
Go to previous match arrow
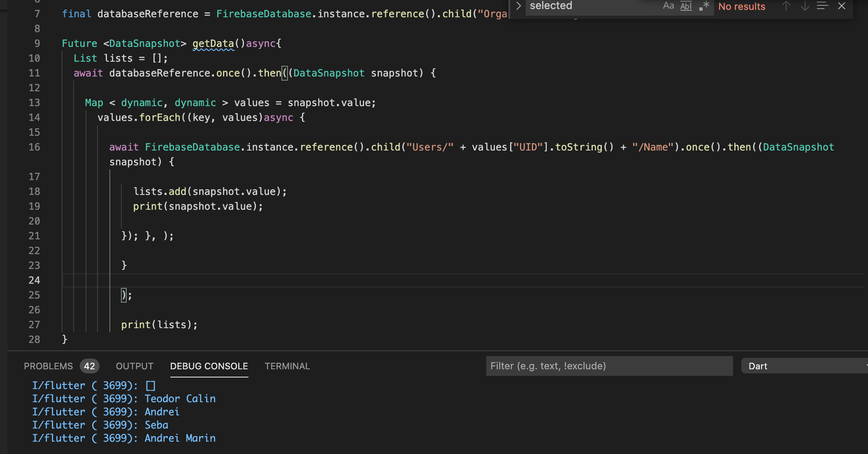[786, 6]
